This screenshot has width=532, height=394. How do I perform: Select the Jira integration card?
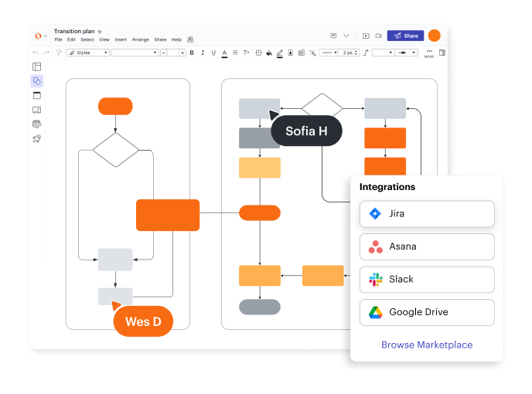[x=426, y=214]
